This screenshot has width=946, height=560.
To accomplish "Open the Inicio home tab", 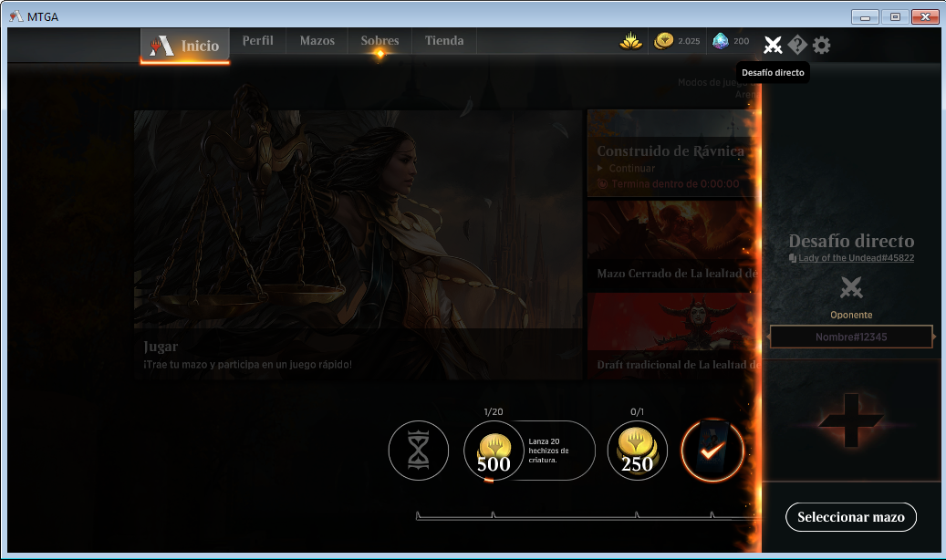I will [x=185, y=46].
